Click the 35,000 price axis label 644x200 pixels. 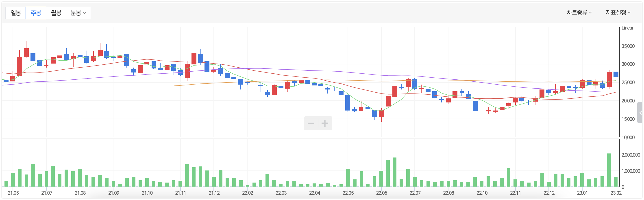tap(628, 46)
